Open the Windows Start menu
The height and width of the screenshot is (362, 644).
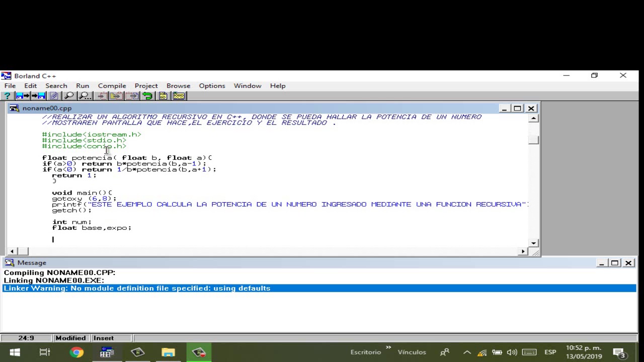click(x=15, y=352)
